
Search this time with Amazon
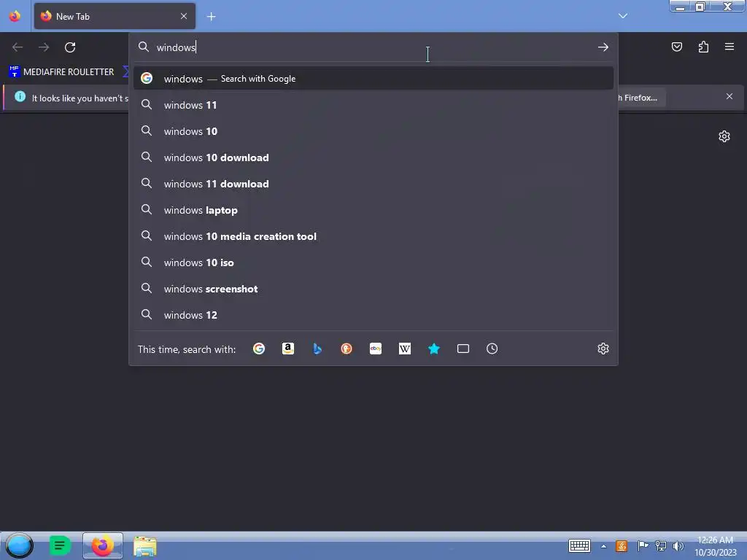tap(287, 349)
